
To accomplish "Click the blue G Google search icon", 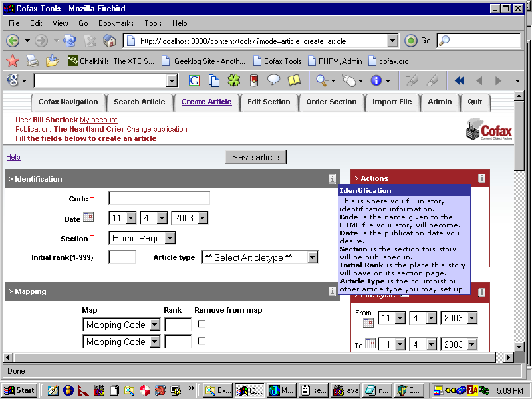I will coord(194,80).
